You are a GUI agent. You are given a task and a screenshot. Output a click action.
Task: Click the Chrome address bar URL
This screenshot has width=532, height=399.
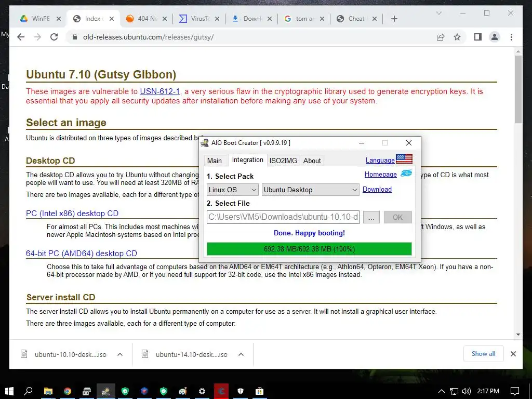point(148,37)
